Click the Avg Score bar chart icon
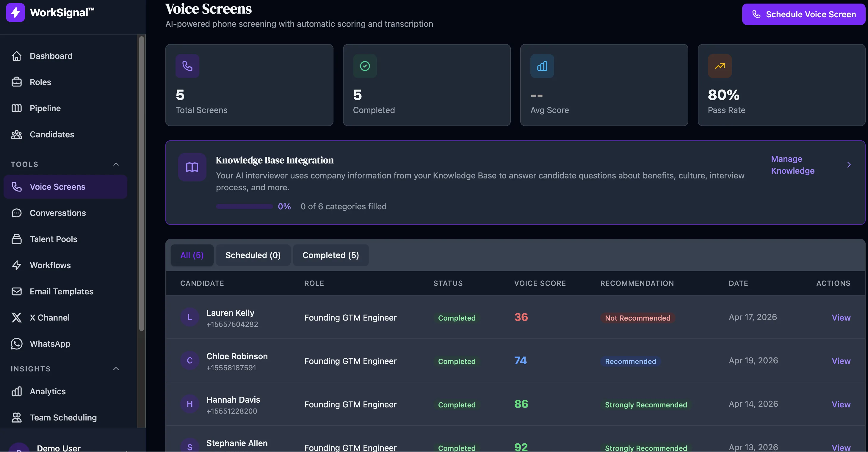The image size is (868, 452). pyautogui.click(x=542, y=66)
